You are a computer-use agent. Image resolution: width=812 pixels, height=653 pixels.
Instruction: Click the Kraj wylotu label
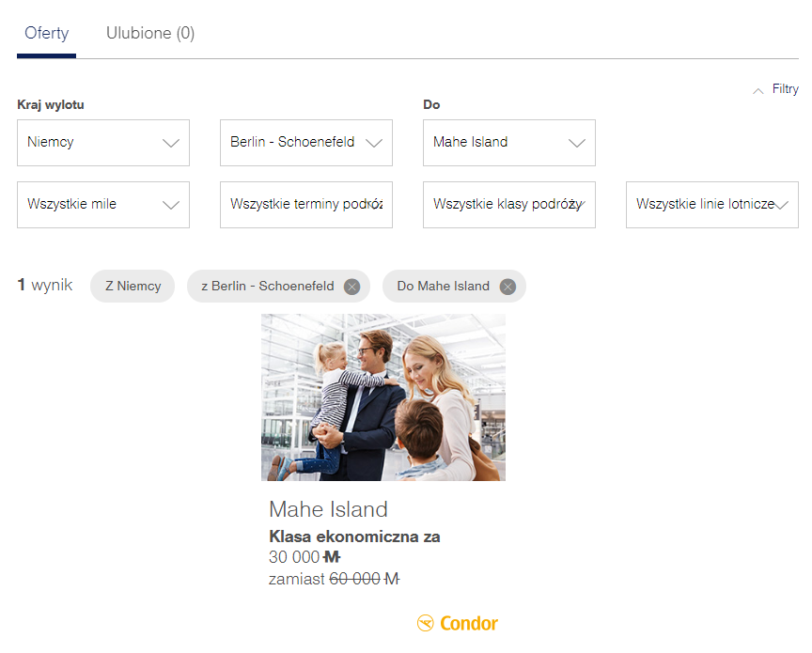pos(51,104)
